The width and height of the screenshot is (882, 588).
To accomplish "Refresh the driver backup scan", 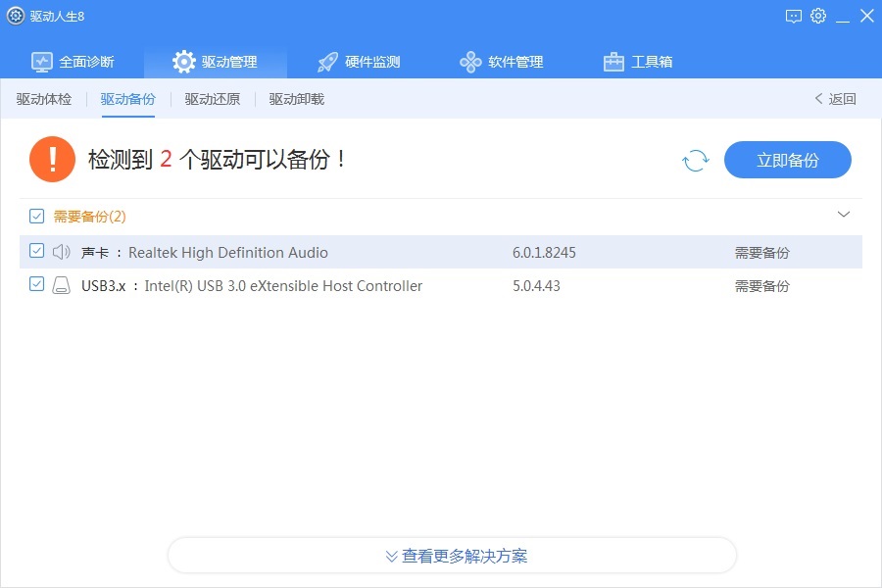I will (x=696, y=160).
